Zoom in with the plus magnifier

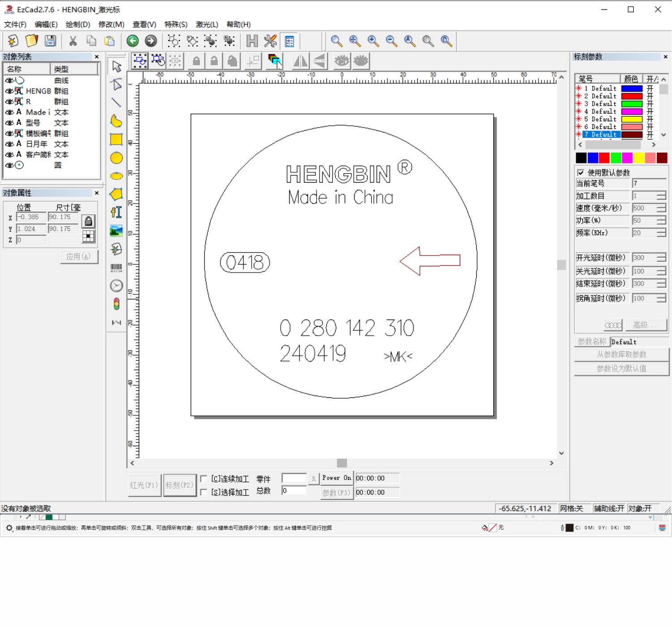pos(373,41)
